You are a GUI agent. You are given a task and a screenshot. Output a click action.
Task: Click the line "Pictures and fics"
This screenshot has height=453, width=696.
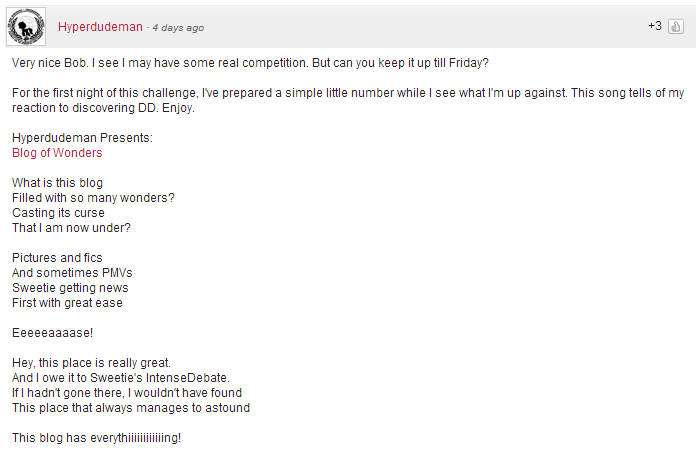[57, 258]
